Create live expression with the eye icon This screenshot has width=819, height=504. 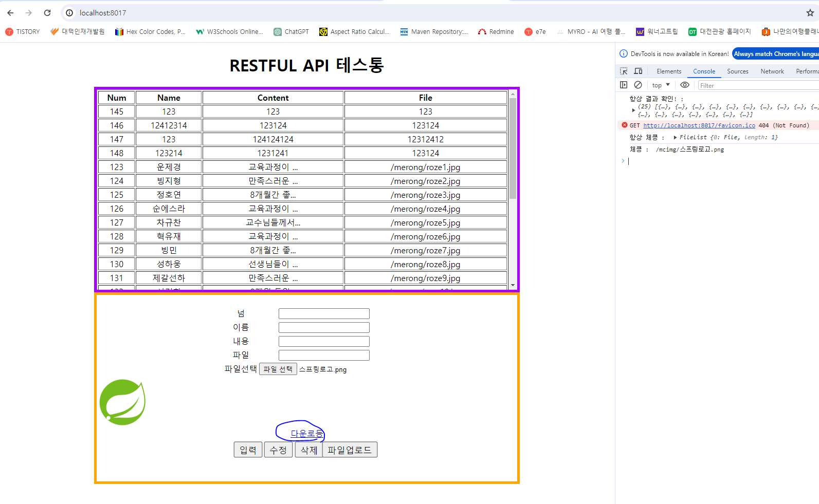(x=685, y=85)
